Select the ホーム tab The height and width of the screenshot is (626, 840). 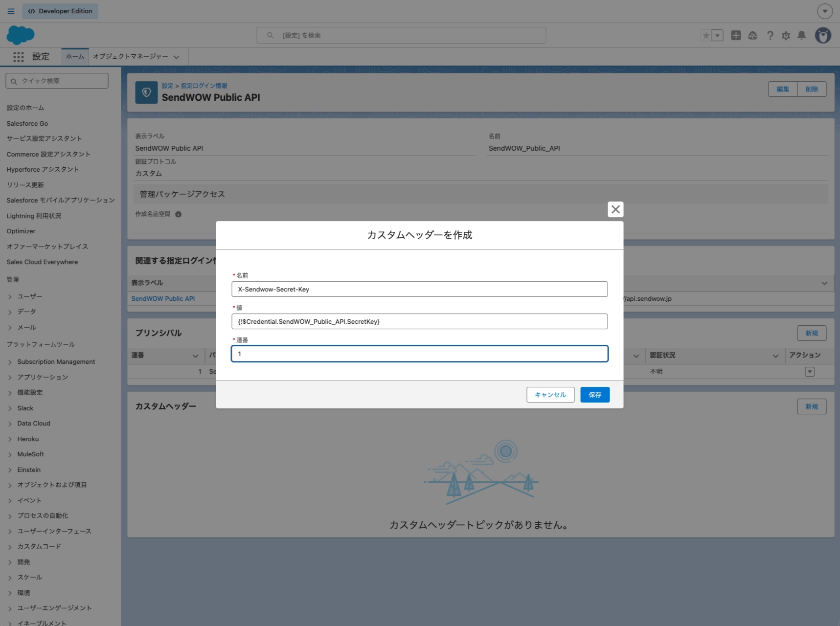tap(75, 57)
